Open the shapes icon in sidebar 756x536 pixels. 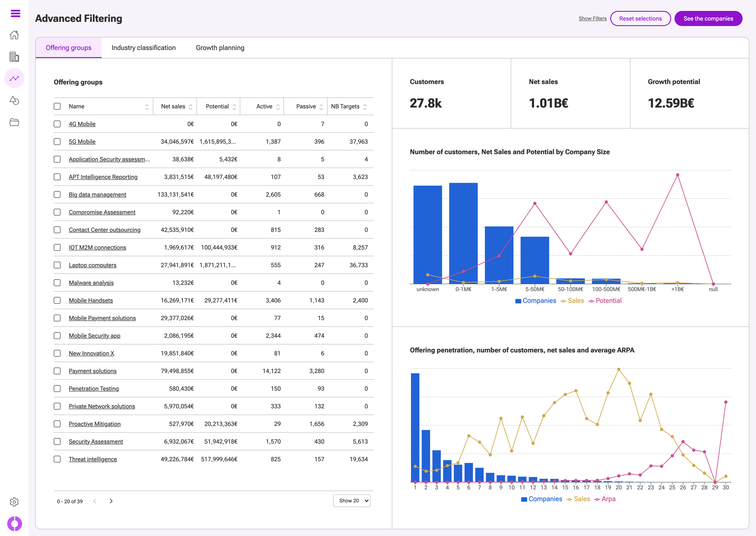coord(14,100)
